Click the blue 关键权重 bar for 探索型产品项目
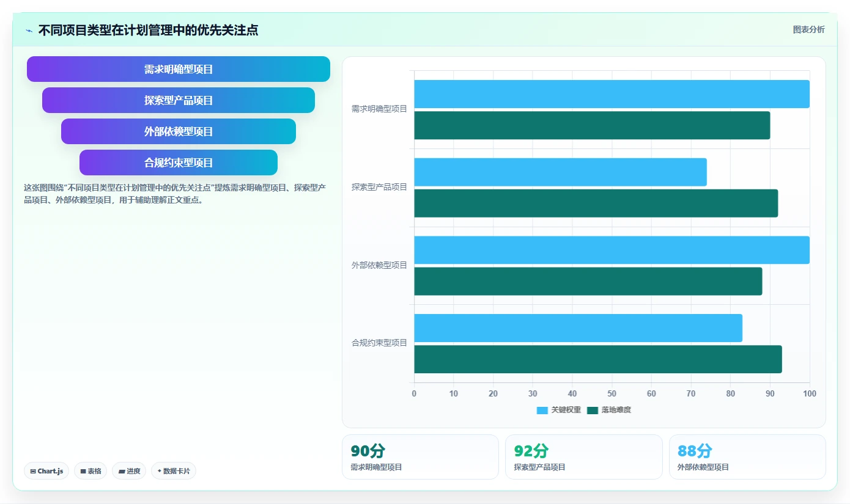 [561, 172]
